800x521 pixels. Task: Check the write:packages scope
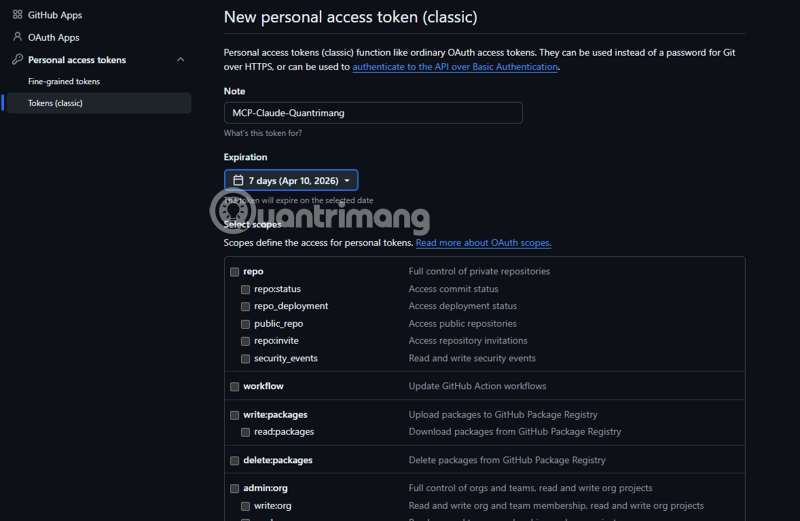coord(235,415)
